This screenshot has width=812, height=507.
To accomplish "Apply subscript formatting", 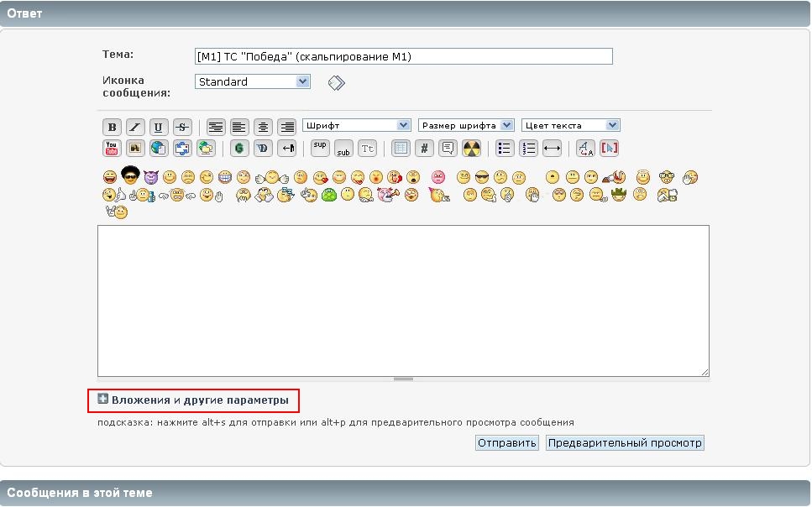I will (343, 148).
